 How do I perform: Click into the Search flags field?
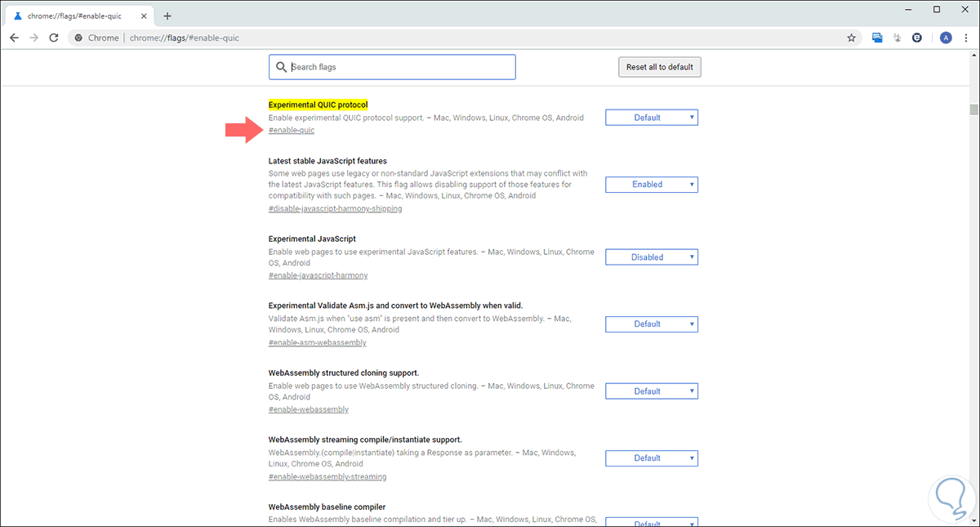[400, 67]
